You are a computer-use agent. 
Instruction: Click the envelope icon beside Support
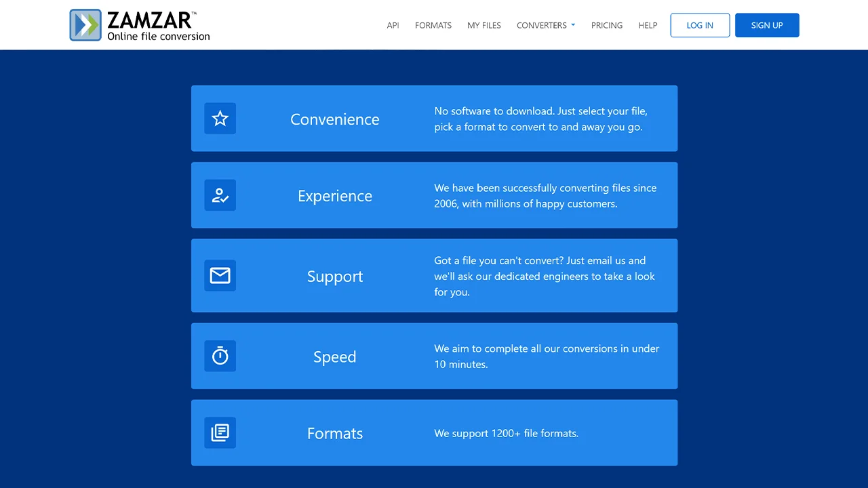[220, 275]
